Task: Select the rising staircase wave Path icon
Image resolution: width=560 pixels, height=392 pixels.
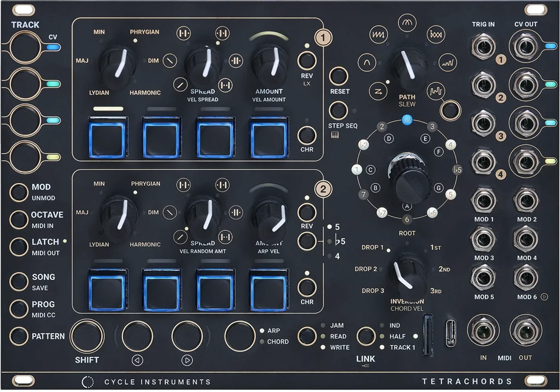Action: point(448,63)
